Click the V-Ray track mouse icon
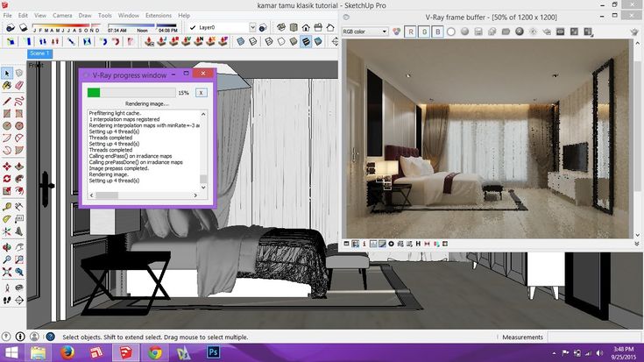The width and height of the screenshot is (644, 362). point(533,32)
